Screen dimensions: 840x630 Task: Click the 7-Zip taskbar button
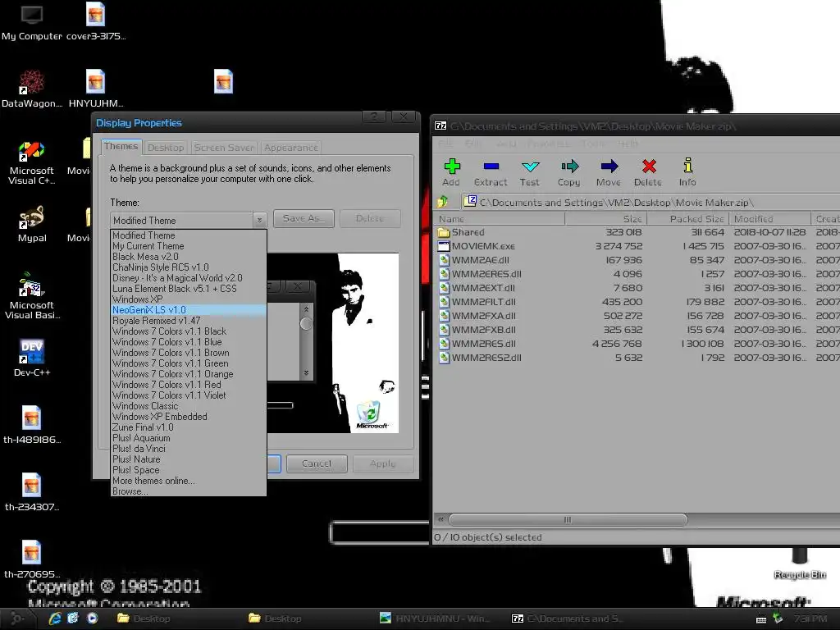(568, 619)
